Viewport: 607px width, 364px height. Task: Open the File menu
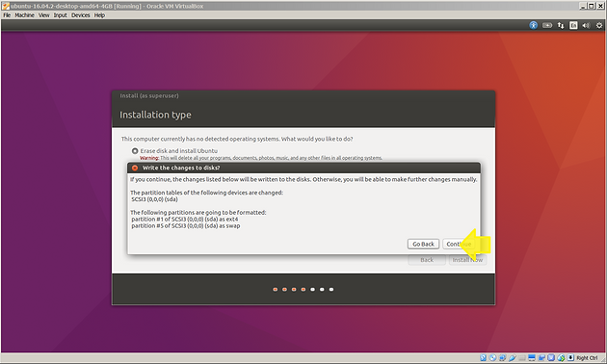7,15
